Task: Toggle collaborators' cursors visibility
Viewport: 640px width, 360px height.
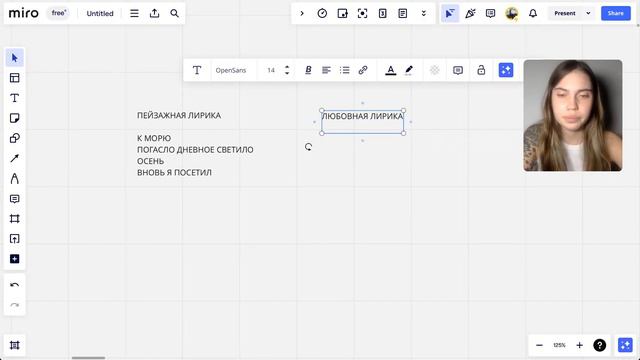Action: coord(450,13)
